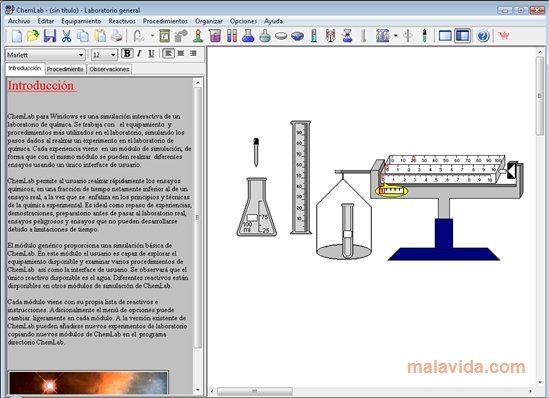Open help with question mark icon

pos(483,36)
